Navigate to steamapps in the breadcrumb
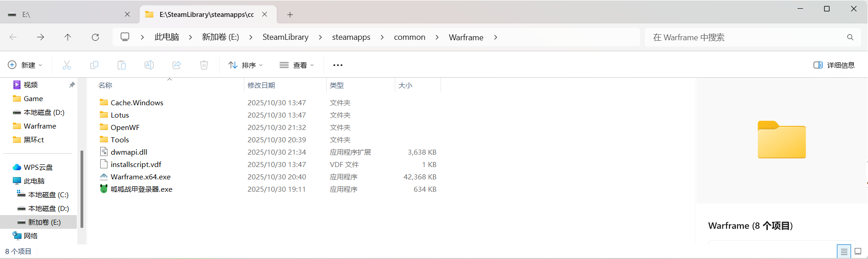868x259 pixels. click(351, 37)
